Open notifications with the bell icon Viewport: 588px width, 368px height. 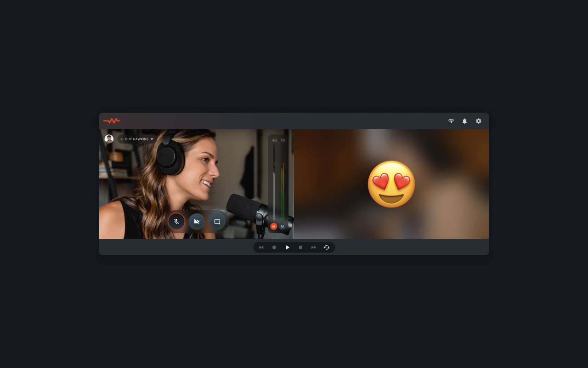[464, 121]
